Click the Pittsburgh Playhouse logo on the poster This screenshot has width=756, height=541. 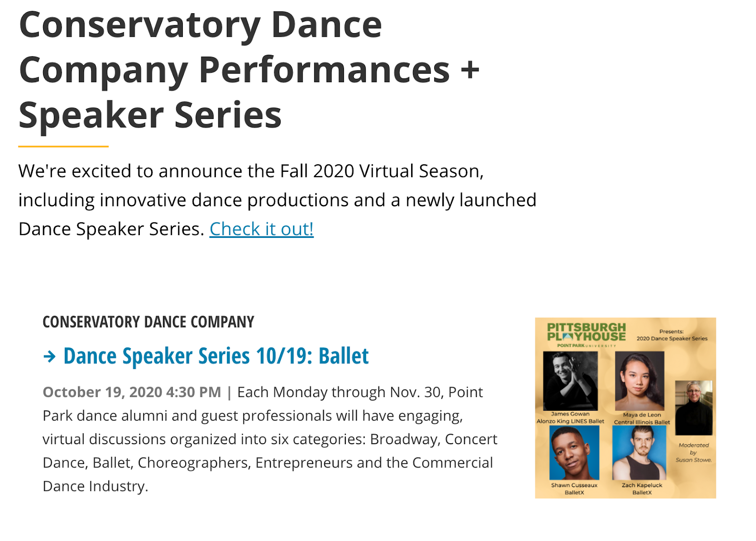click(586, 335)
